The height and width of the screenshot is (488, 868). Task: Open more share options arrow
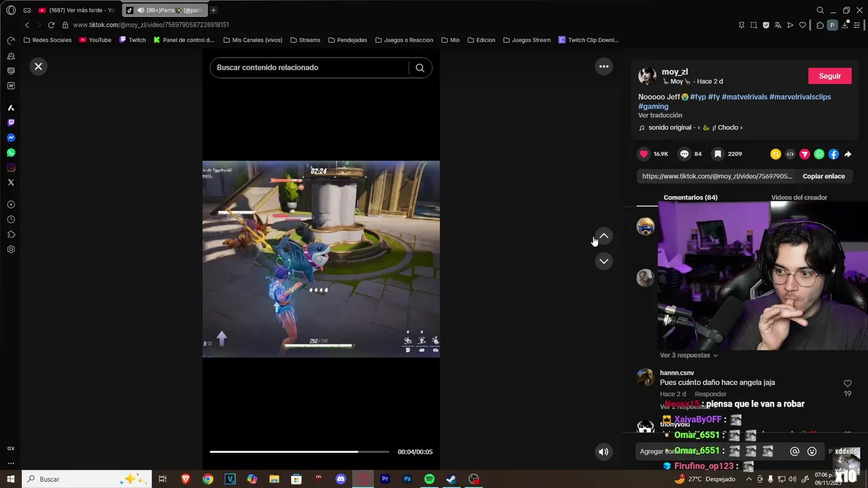pos(848,154)
